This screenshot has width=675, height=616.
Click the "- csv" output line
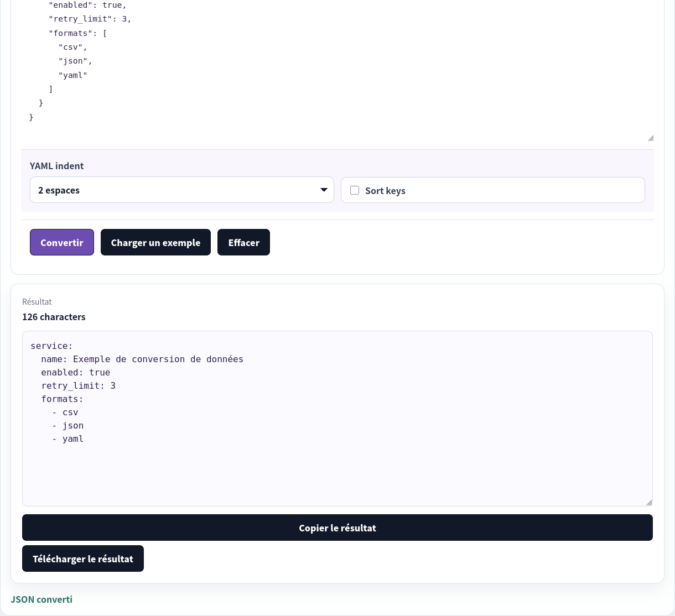point(65,413)
